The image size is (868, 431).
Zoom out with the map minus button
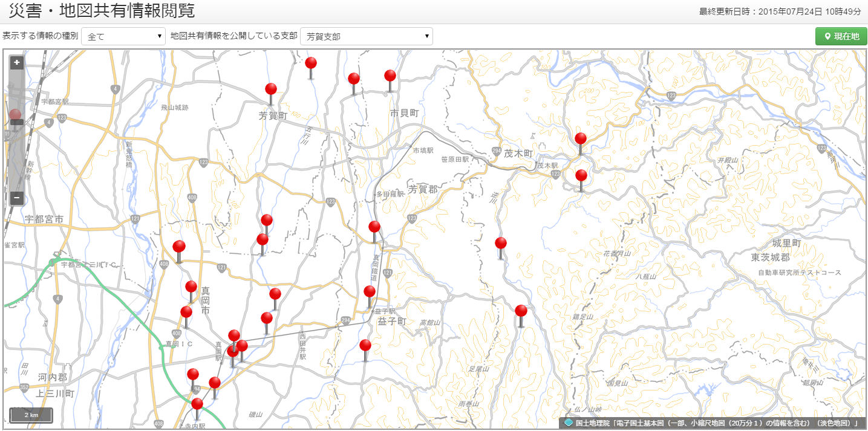click(17, 198)
